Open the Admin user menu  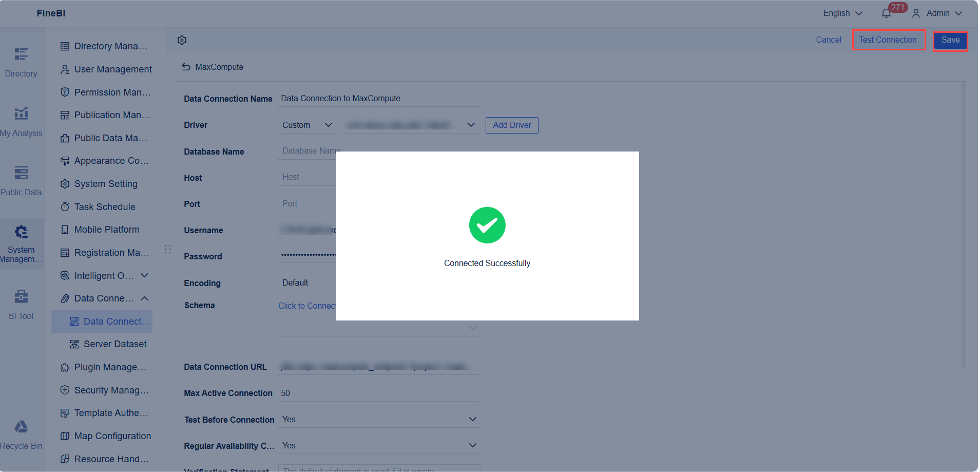tap(937, 13)
